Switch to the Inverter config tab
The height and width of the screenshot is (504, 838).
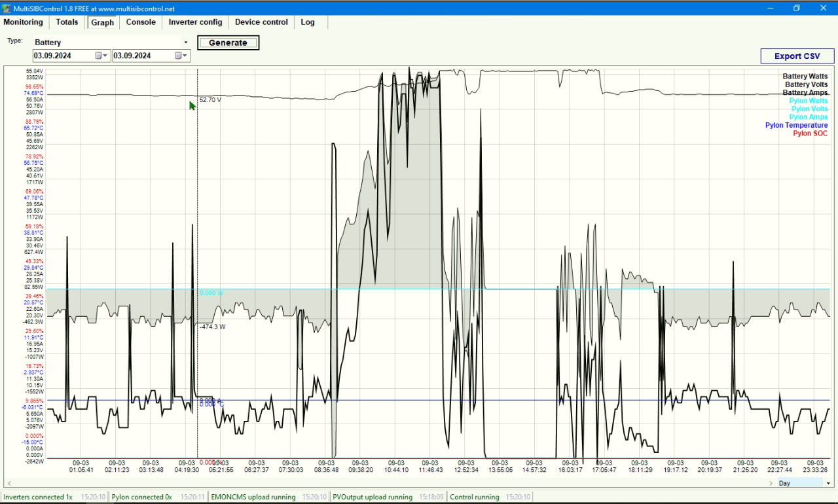(195, 22)
